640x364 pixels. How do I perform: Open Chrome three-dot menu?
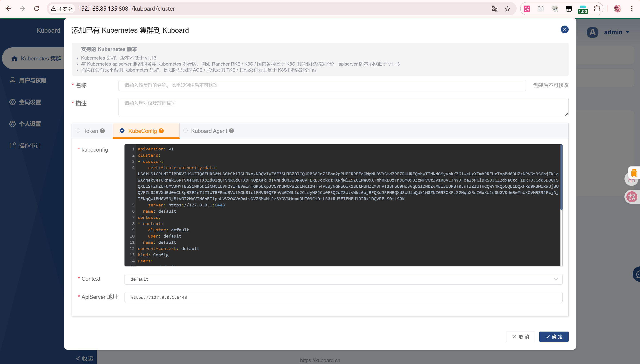(x=632, y=9)
